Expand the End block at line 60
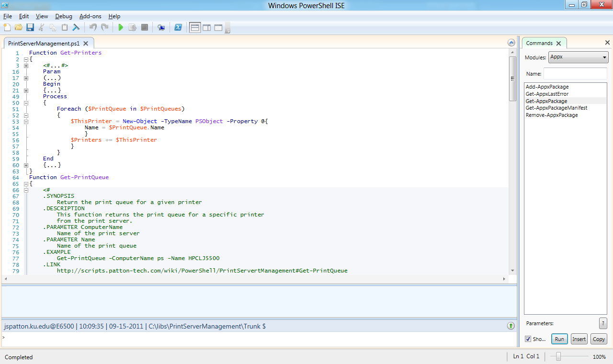Screen dimensions: 613x364 point(26,165)
